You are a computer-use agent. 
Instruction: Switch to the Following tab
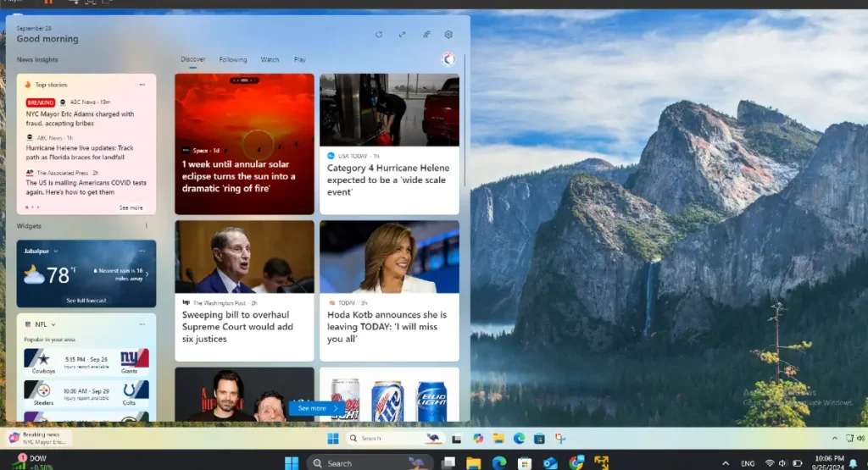tap(233, 60)
